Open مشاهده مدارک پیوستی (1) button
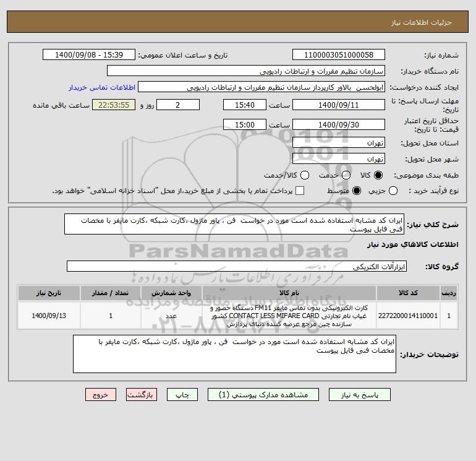The height and width of the screenshot is (461, 476). tap(263, 395)
